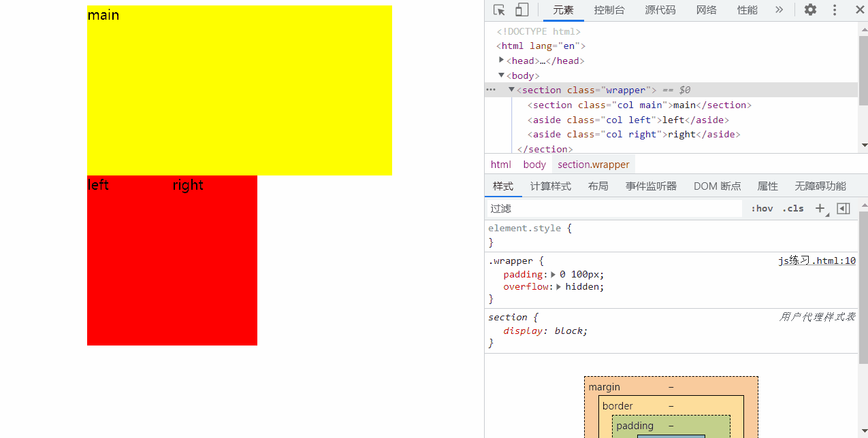
Task: Expand the overflow shorthand property triangle
Action: click(x=559, y=287)
